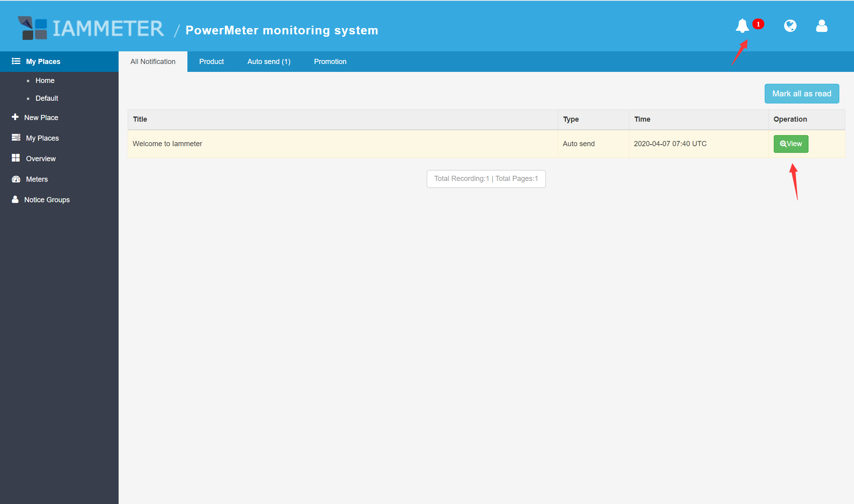Collapse the My Places sidebar header
This screenshot has width=854, height=504.
point(43,62)
